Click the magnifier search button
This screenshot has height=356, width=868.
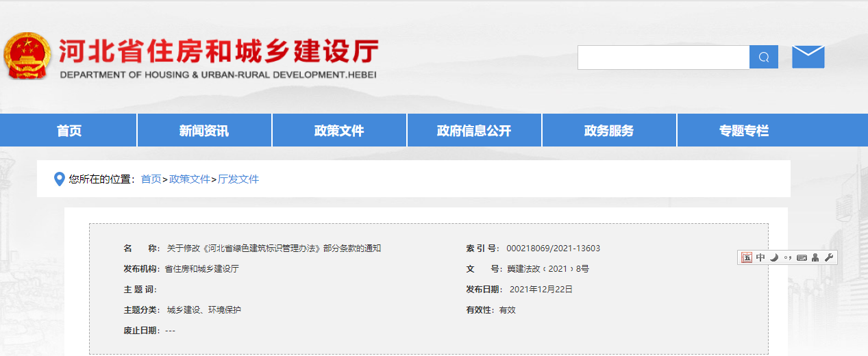tap(763, 58)
